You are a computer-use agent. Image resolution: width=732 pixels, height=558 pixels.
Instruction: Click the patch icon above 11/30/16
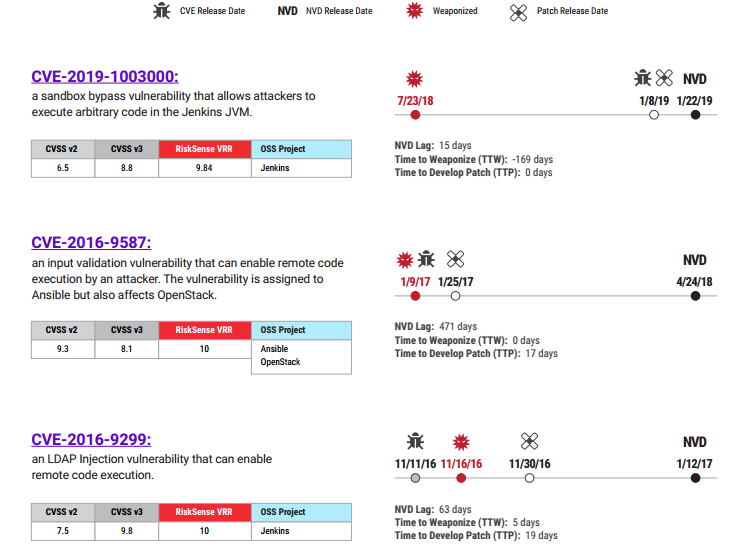tap(529, 441)
